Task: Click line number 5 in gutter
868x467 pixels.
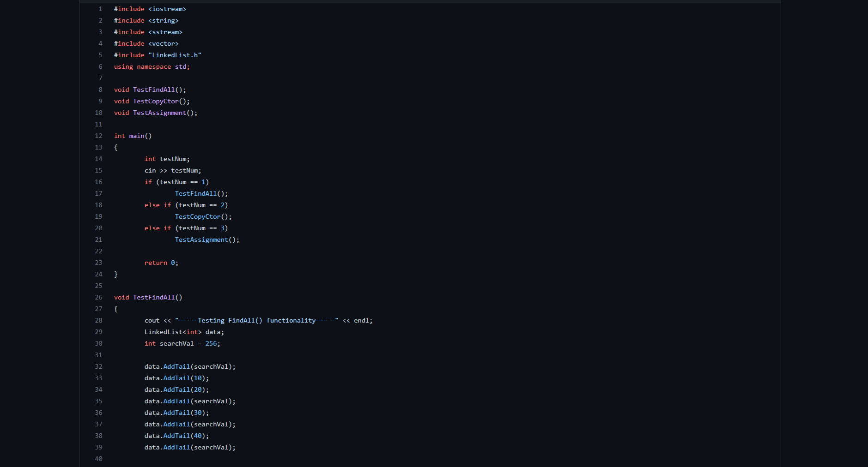Action: pos(100,55)
